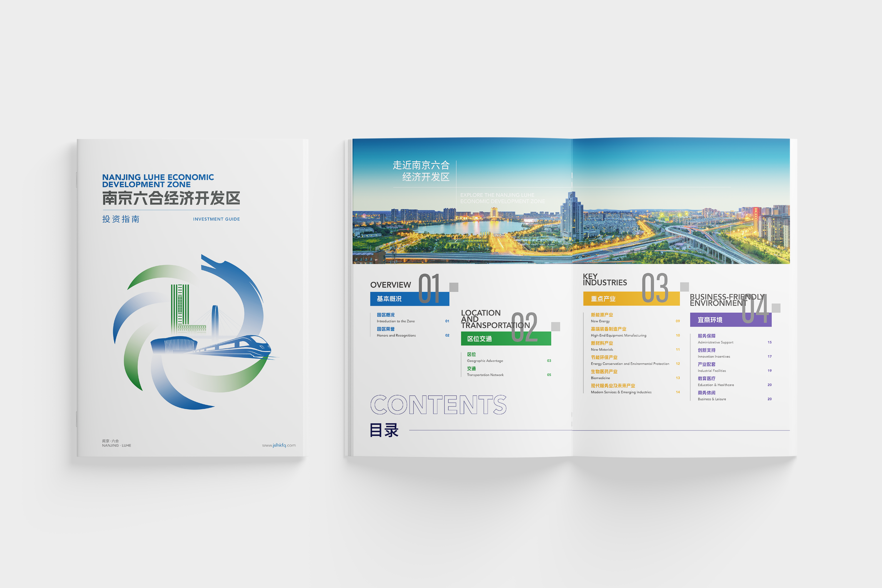
Task: Click "Education & Healthcare"
Action: pos(716,385)
